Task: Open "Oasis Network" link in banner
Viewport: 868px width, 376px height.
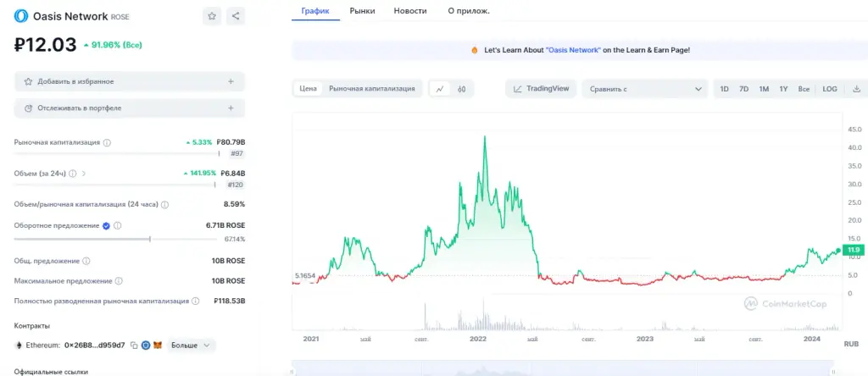Action: pos(573,50)
